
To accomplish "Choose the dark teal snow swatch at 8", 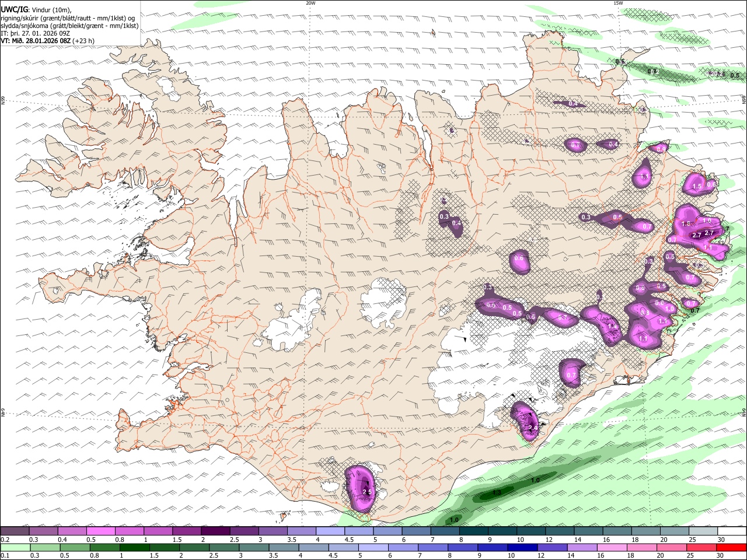I will pos(473,531).
